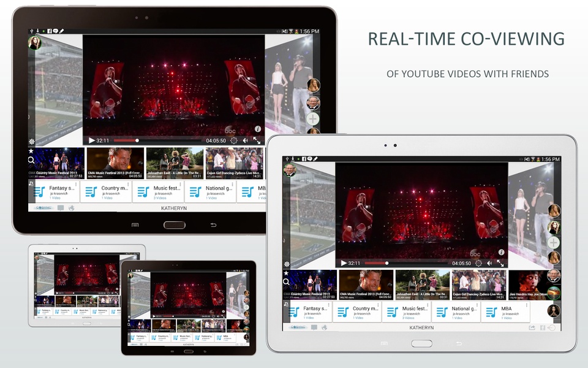Tap the Facebook icon on white tablet bottom bar
This screenshot has height=368, width=588.
click(542, 328)
